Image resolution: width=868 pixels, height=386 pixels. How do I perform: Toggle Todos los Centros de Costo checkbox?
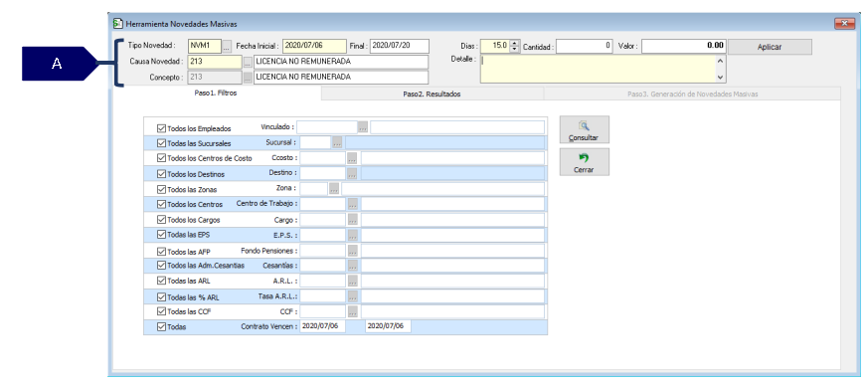pyautogui.click(x=162, y=158)
